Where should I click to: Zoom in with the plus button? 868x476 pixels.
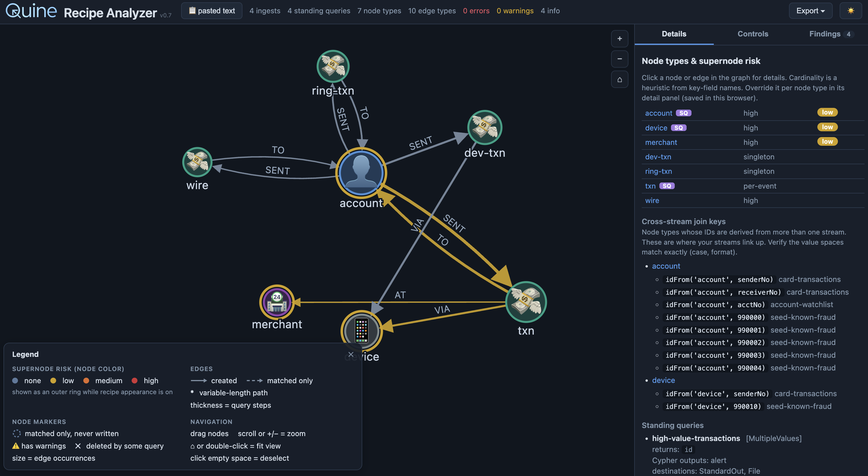(619, 39)
